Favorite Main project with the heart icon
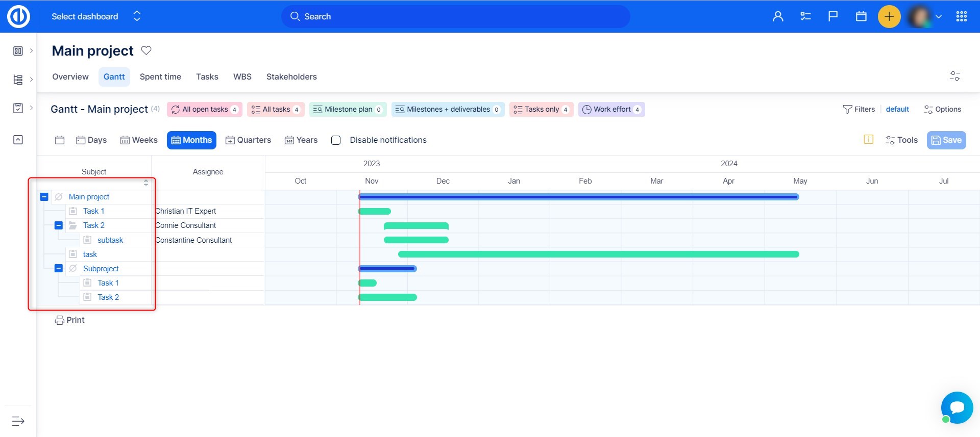This screenshot has height=437, width=980. 146,50
